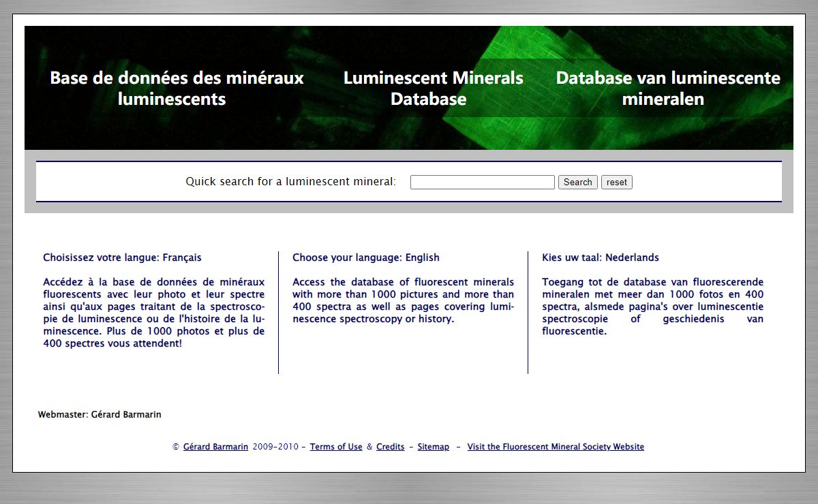Open the Luminescent Minerals Database heading
Screen dimensions: 818x504
click(x=433, y=88)
